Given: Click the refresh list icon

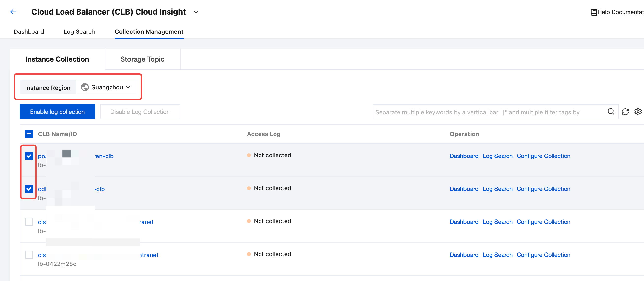Looking at the screenshot, I should (x=625, y=112).
